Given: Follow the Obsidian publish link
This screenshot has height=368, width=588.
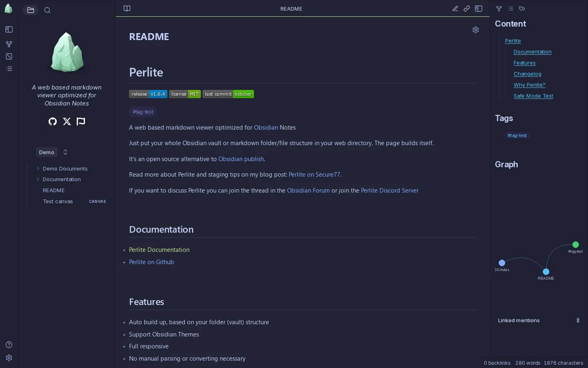Looking at the screenshot, I should tap(241, 159).
